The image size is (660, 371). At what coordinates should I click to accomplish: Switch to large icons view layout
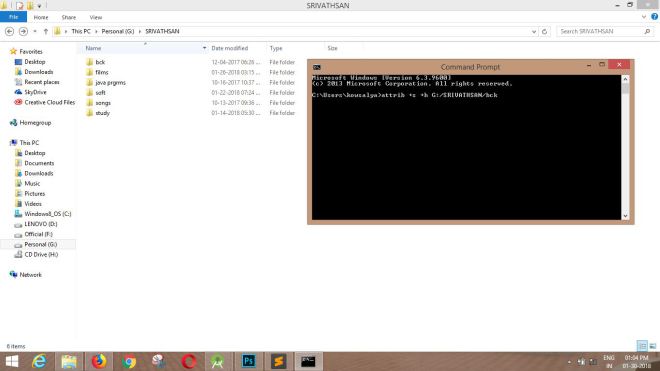click(652, 346)
